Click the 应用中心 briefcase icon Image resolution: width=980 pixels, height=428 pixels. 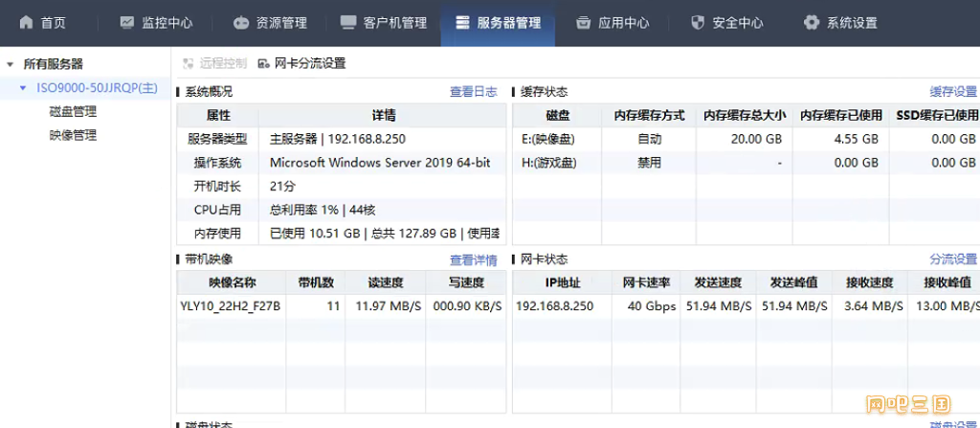584,22
